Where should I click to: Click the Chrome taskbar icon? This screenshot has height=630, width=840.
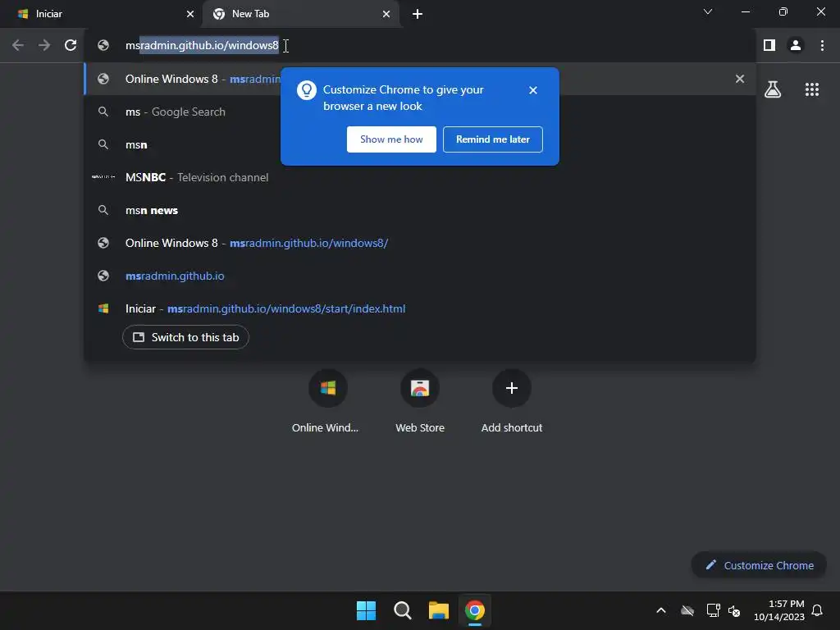pyautogui.click(x=475, y=610)
